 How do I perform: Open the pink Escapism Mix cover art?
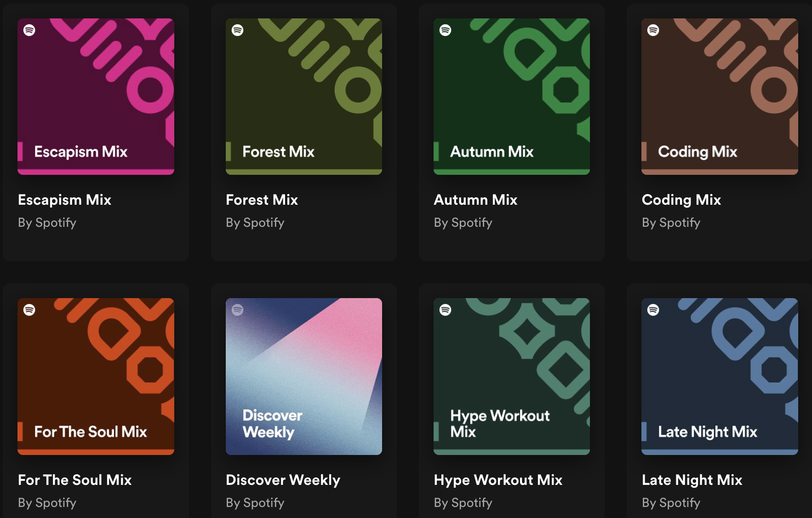(x=96, y=97)
